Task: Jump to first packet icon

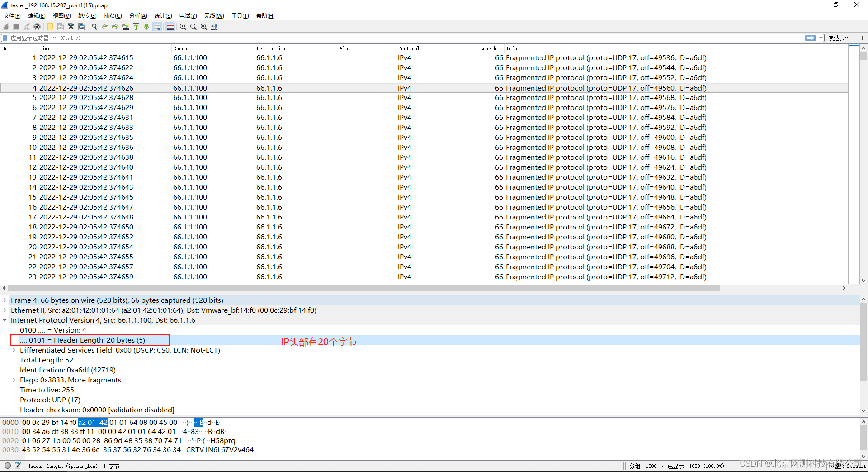Action: (x=136, y=27)
